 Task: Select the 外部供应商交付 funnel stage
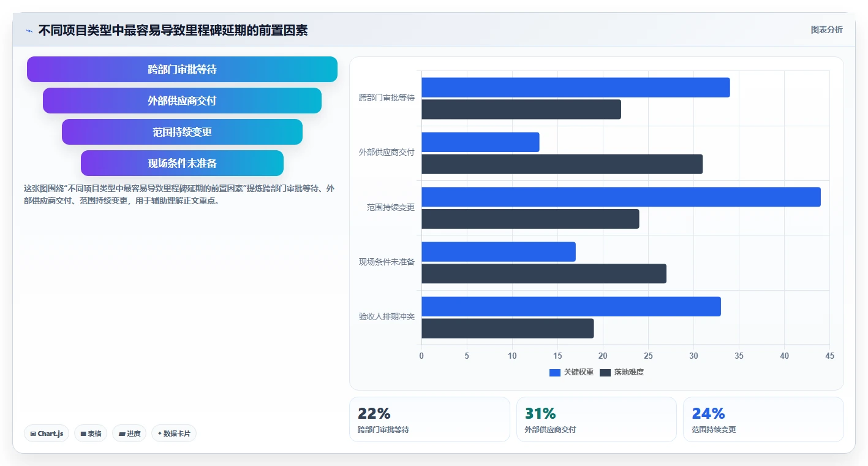tap(182, 101)
